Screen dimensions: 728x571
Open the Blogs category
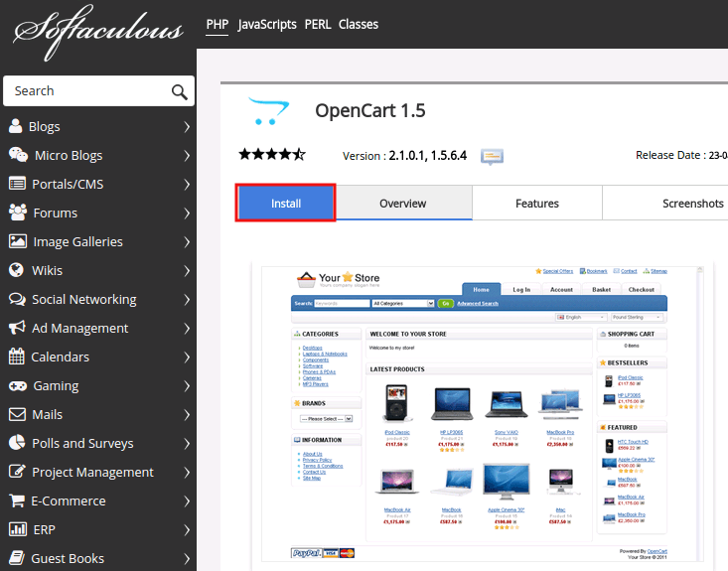click(99, 127)
